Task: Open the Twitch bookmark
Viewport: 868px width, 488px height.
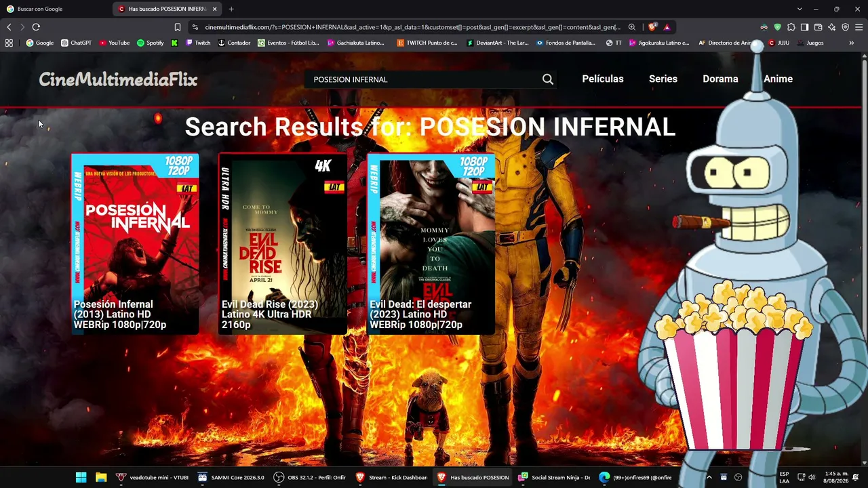Action: pos(198,43)
